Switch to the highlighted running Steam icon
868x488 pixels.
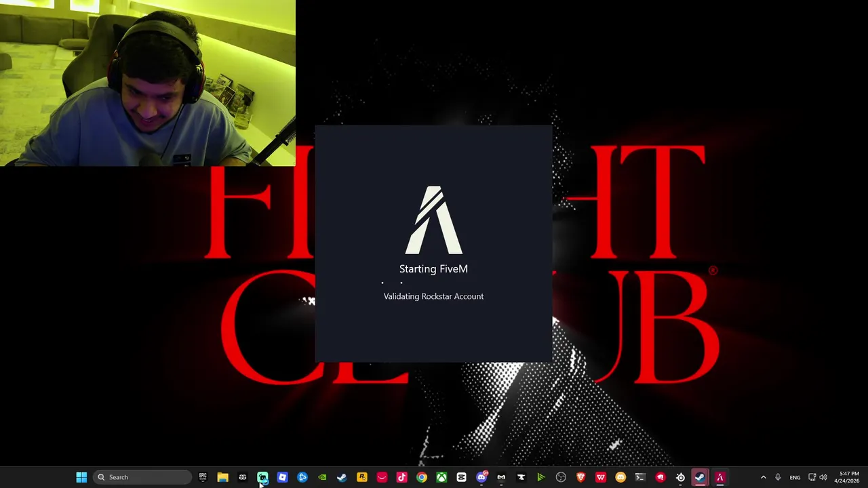(700, 477)
